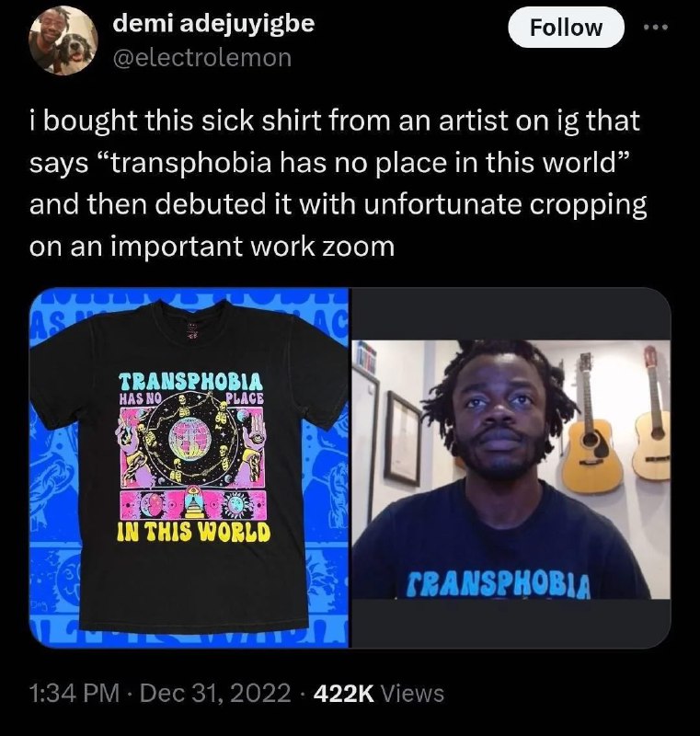View the 422K Views count
Screen dimensions: 700x736
(378, 694)
